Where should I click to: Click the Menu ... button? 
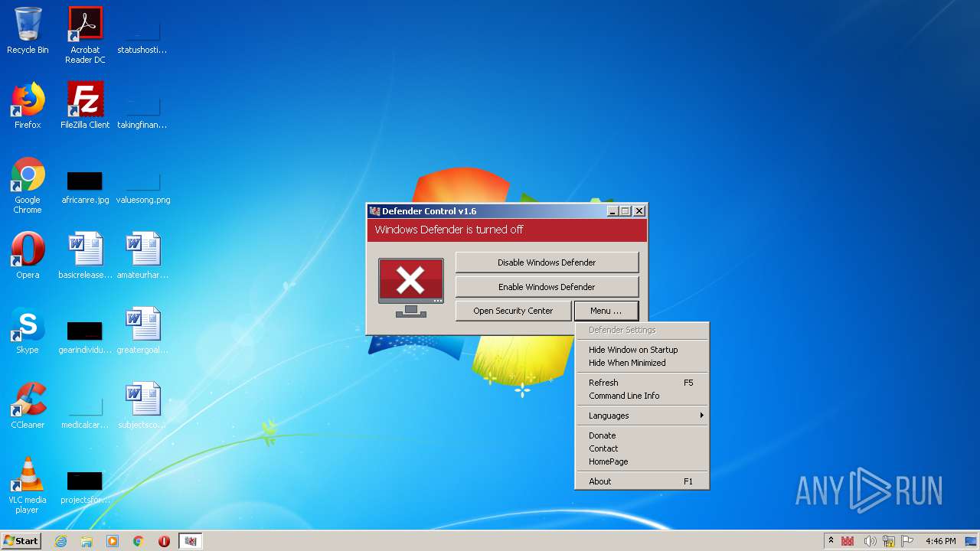606,311
